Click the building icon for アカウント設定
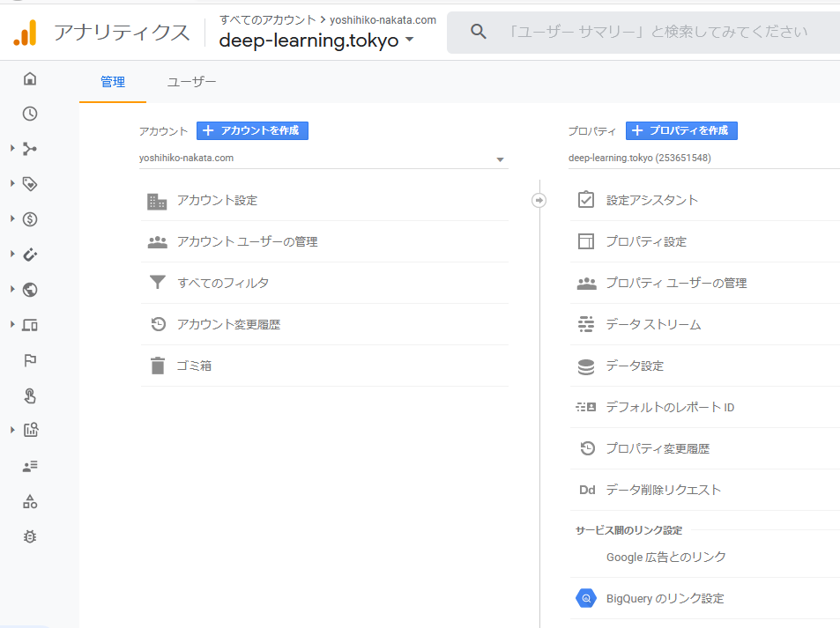Screen dimensions: 840x628 157,202
